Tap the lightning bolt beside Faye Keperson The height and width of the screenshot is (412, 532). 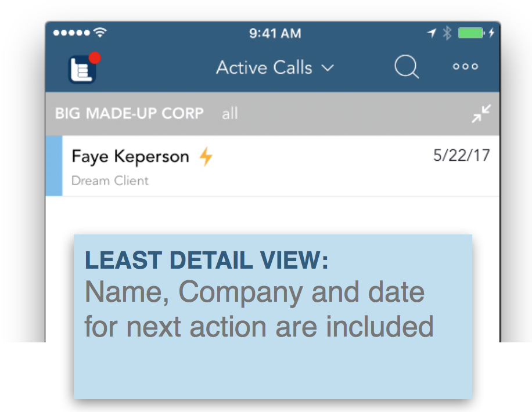tap(206, 157)
